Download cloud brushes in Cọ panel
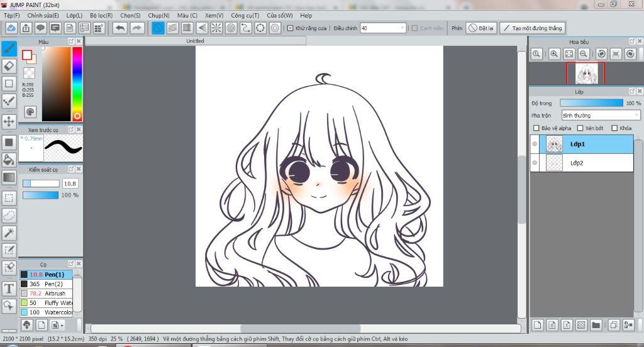This screenshot has width=644, height=347. coord(26,325)
